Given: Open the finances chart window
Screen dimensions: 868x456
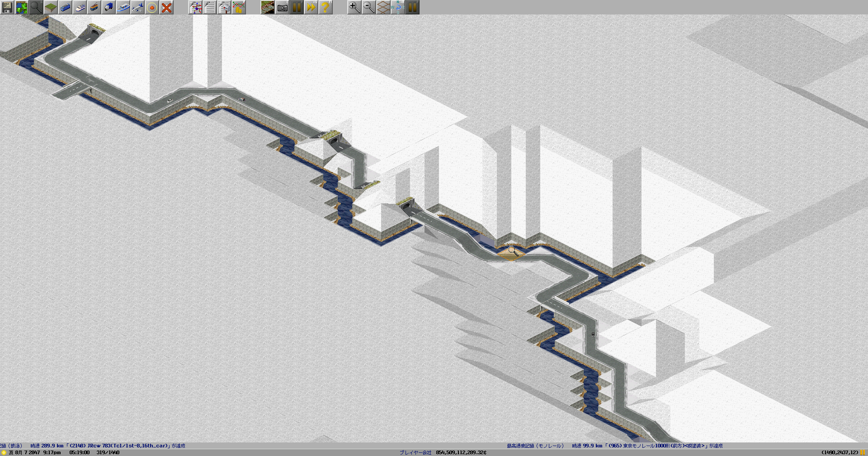Looking at the screenshot, I should (239, 7).
